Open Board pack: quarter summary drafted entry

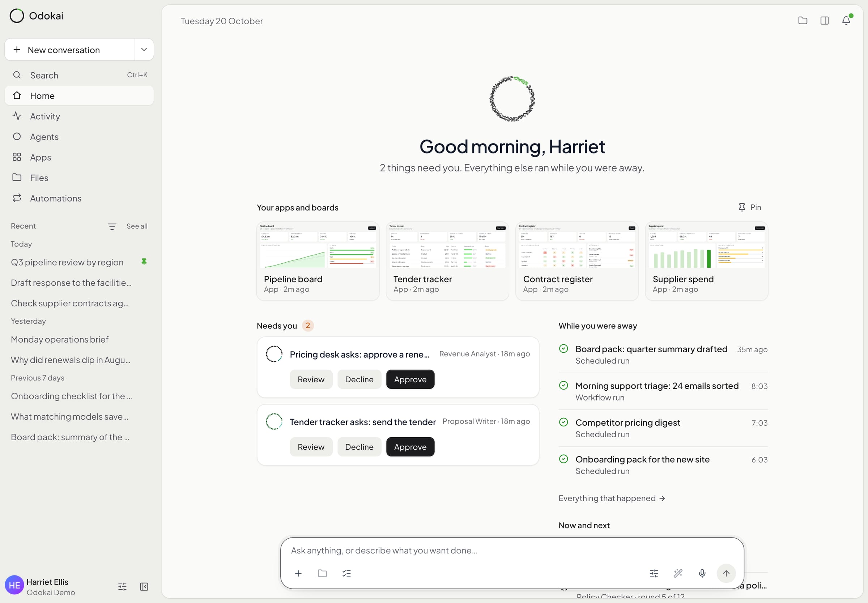663,354
